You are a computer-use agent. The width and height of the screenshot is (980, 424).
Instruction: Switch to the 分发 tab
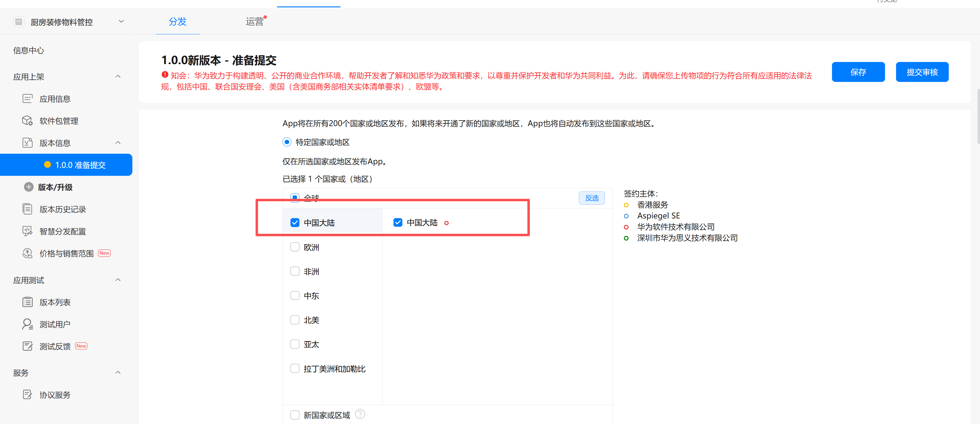pyautogui.click(x=178, y=21)
